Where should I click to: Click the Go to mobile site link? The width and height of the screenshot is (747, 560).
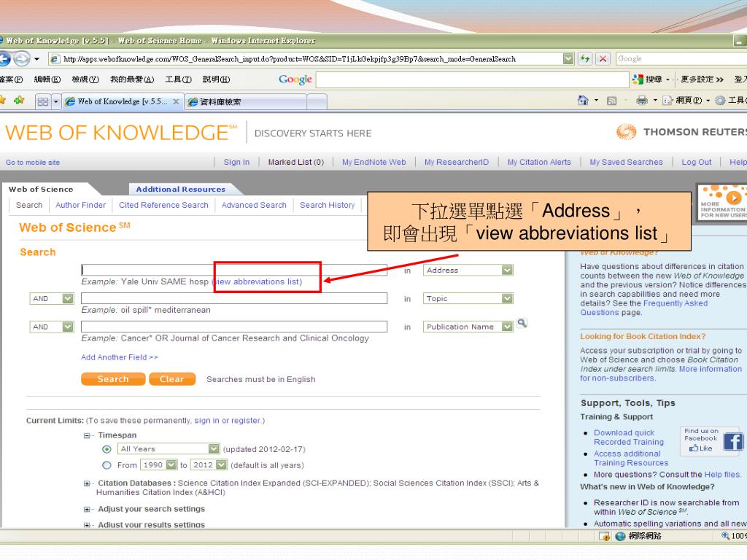[x=32, y=163]
